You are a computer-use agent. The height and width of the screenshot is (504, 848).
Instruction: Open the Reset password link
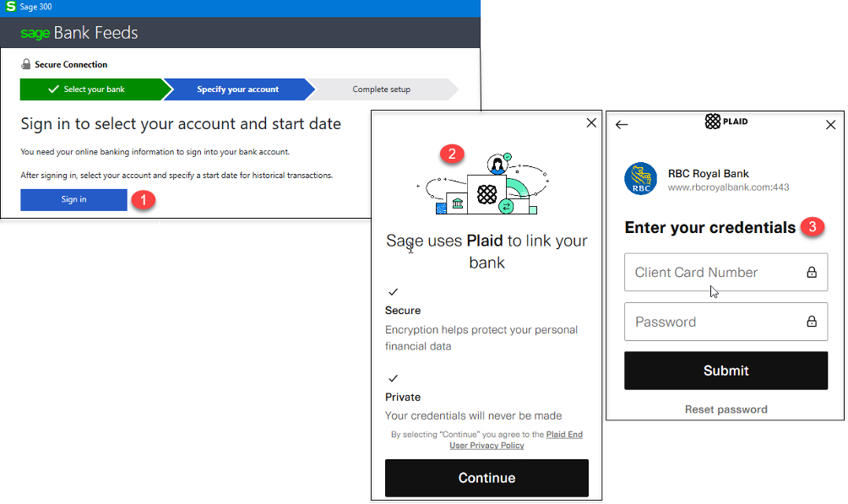click(x=726, y=409)
